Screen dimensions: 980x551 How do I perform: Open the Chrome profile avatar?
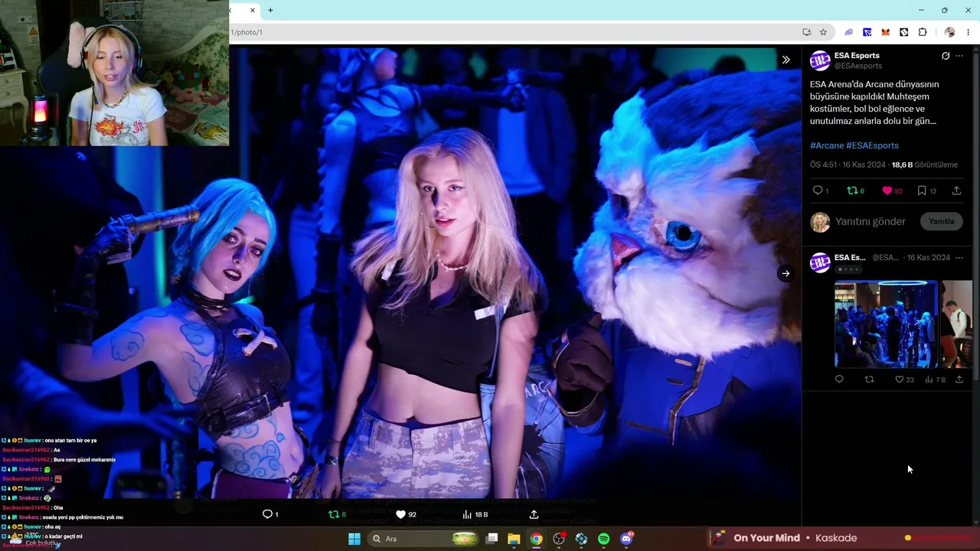tap(949, 32)
